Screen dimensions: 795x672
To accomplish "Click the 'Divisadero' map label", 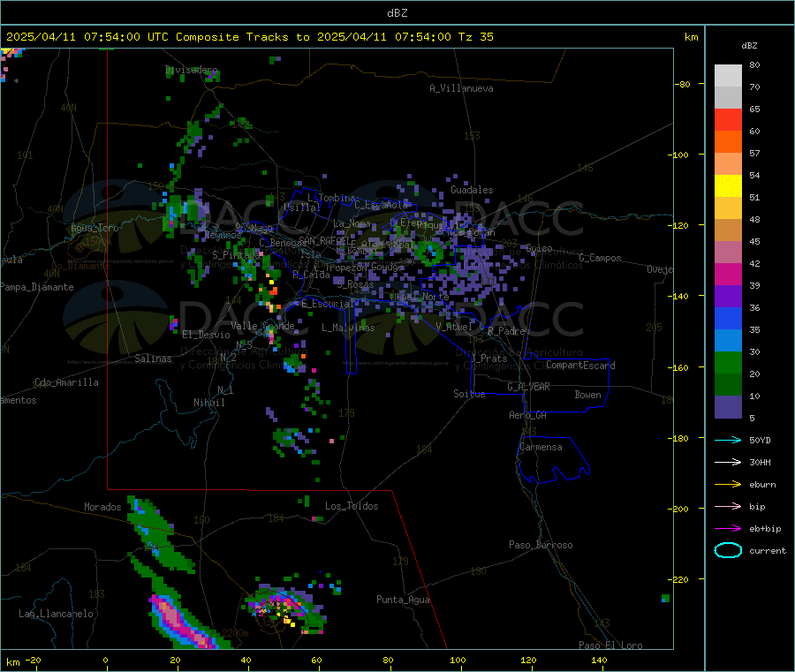I will tap(191, 70).
